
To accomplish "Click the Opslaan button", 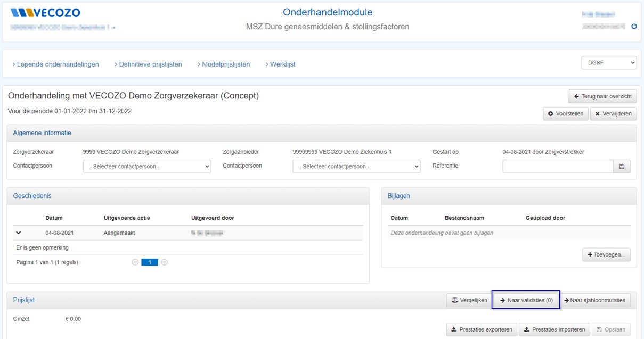I will pos(612,329).
